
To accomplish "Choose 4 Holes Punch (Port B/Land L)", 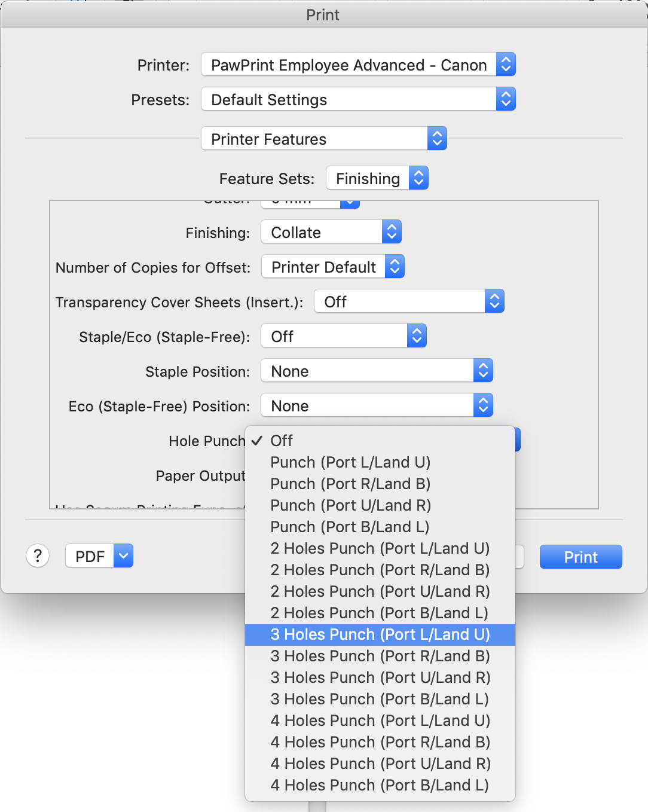I will (x=380, y=785).
